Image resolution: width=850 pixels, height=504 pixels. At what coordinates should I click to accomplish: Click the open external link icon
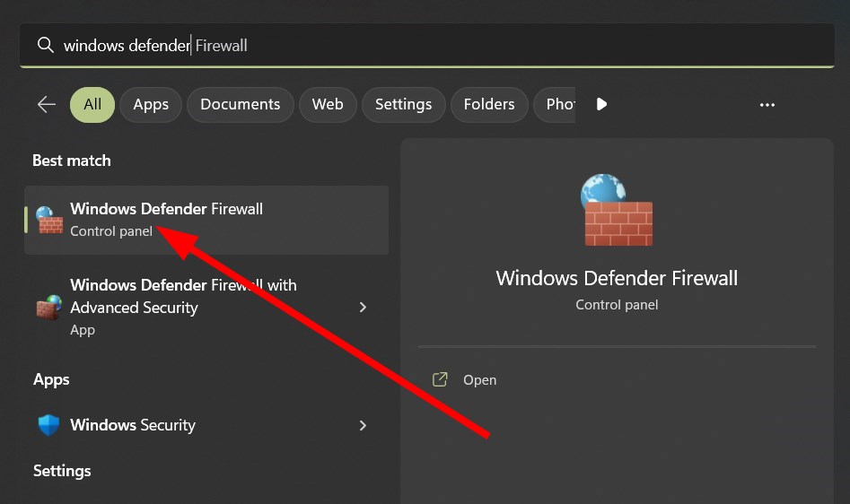pyautogui.click(x=440, y=379)
